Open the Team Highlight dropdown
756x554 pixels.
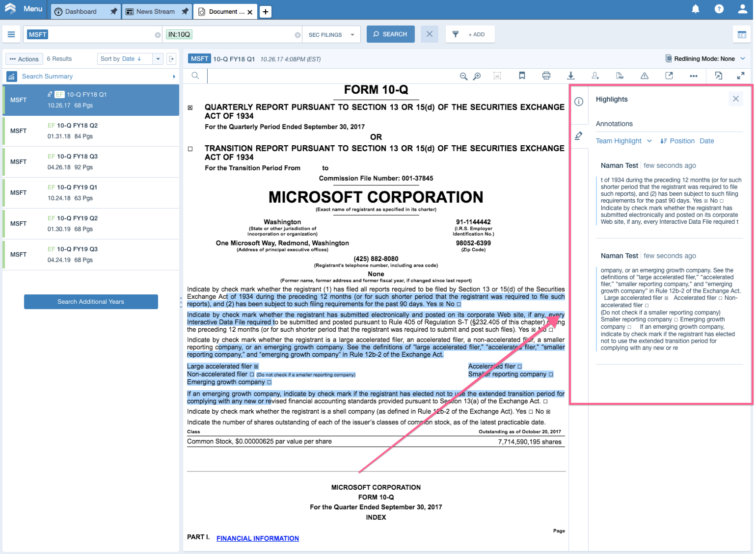[x=624, y=141]
